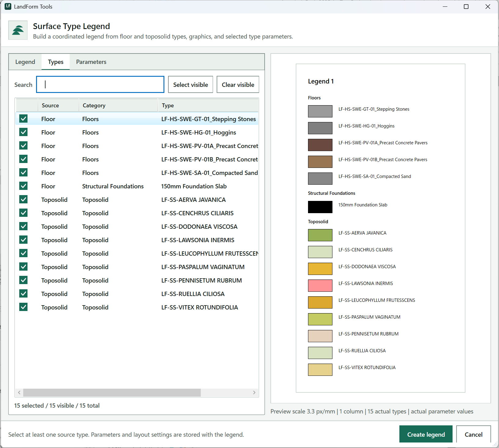Click the horizontal scrollbar thumb

point(112,392)
